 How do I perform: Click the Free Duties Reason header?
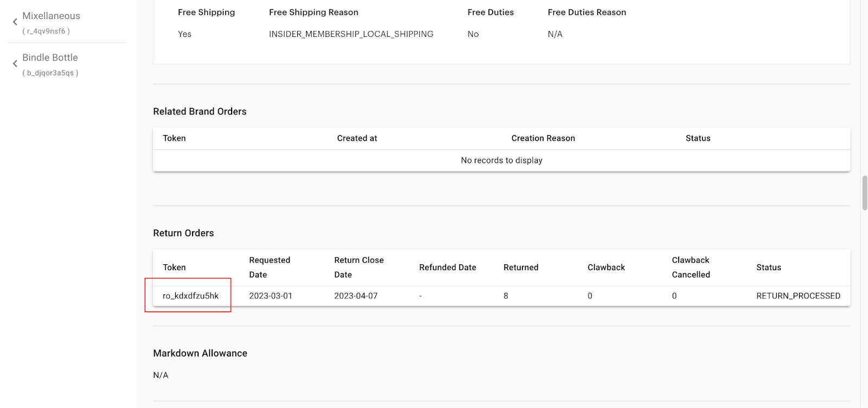point(587,12)
